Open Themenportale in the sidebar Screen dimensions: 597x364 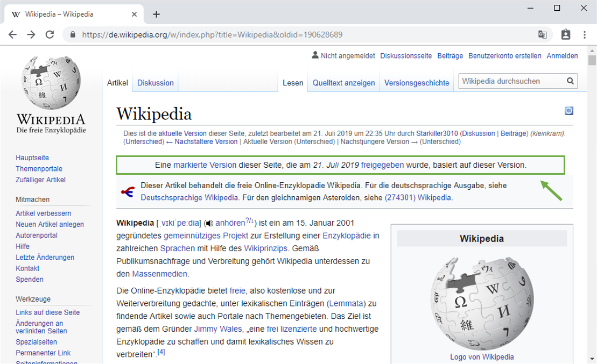coord(39,168)
